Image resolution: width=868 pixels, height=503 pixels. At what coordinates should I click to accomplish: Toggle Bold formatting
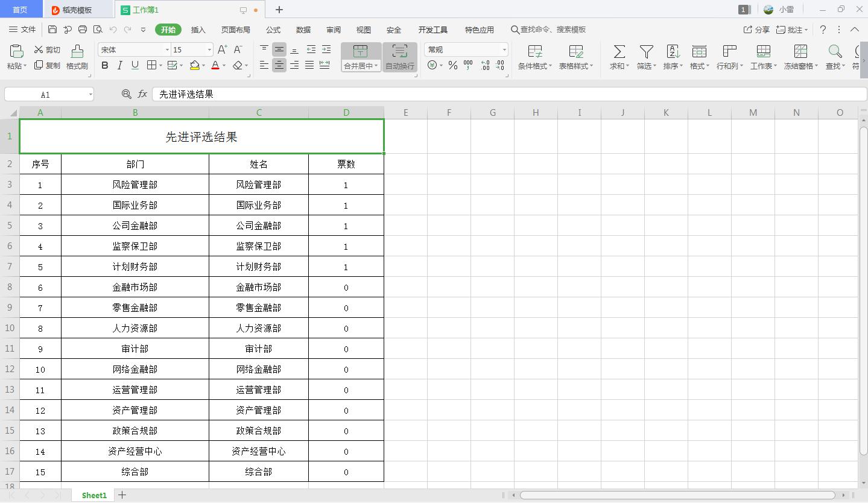click(x=105, y=65)
